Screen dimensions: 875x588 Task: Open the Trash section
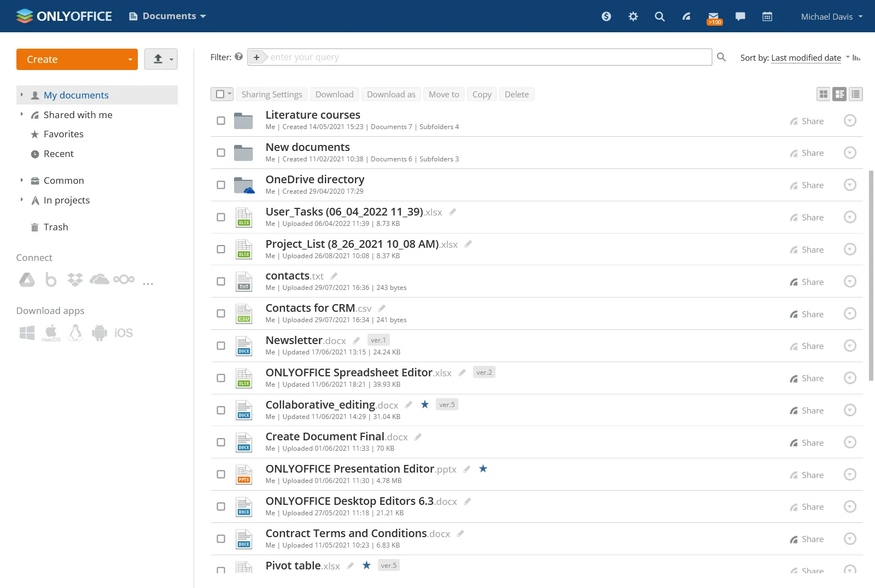click(x=55, y=226)
